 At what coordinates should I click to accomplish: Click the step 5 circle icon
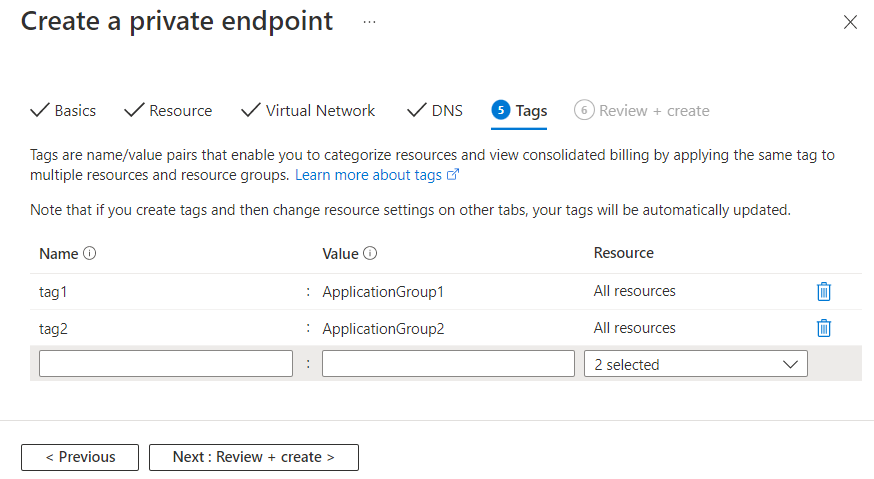[x=501, y=110]
